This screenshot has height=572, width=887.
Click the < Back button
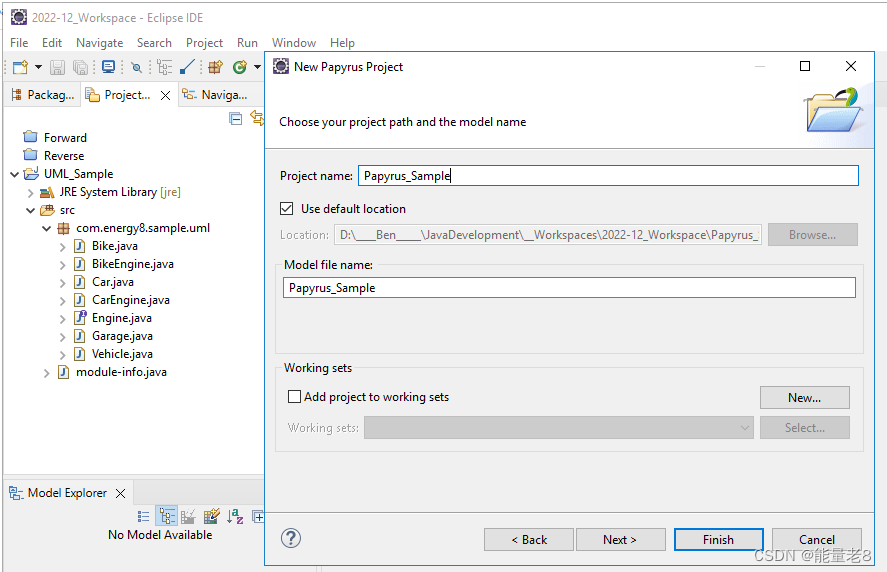(x=529, y=540)
